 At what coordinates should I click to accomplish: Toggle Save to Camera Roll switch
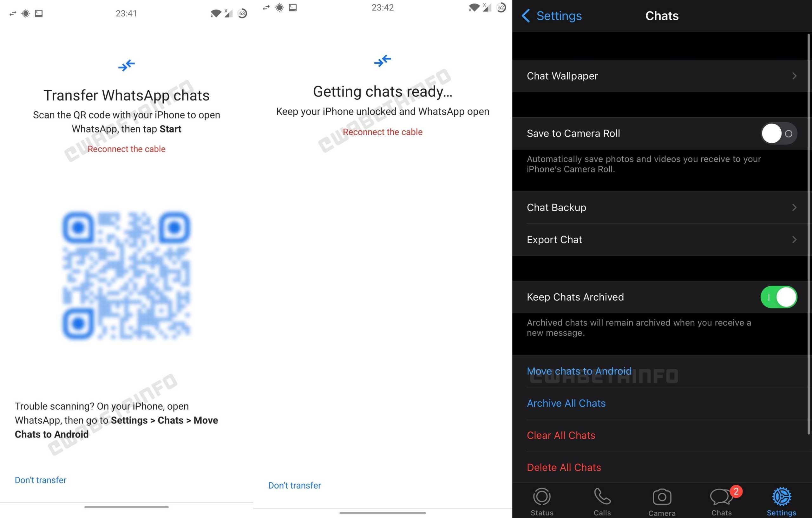pos(778,134)
